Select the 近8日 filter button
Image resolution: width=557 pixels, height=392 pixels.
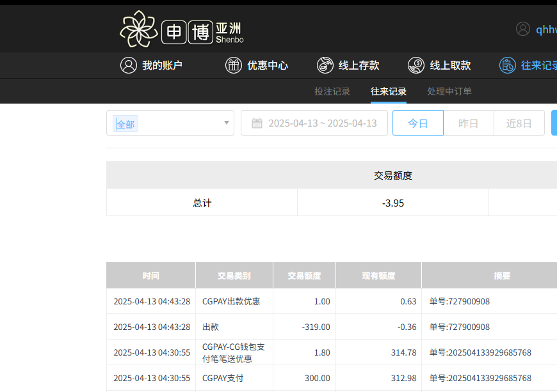click(x=519, y=122)
